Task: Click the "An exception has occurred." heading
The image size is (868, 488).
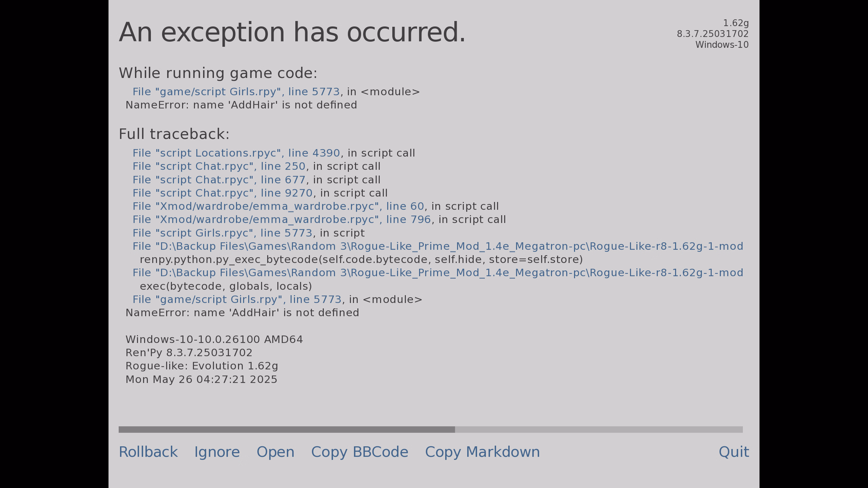Action: click(x=292, y=33)
